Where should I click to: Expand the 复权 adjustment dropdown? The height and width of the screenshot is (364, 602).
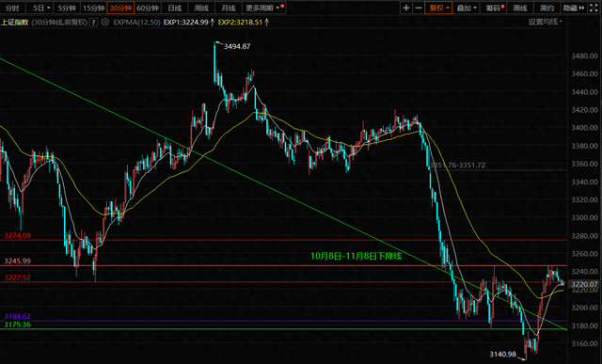[439, 8]
